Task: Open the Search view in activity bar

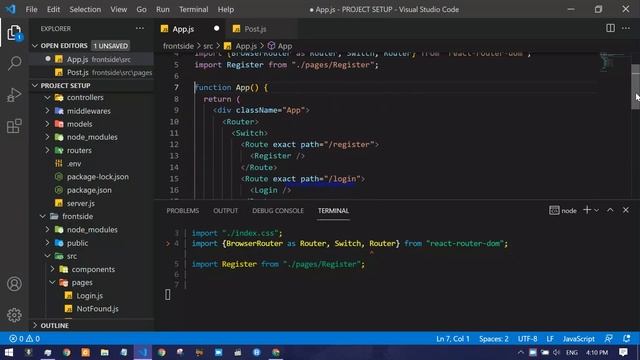Action: 15,63
